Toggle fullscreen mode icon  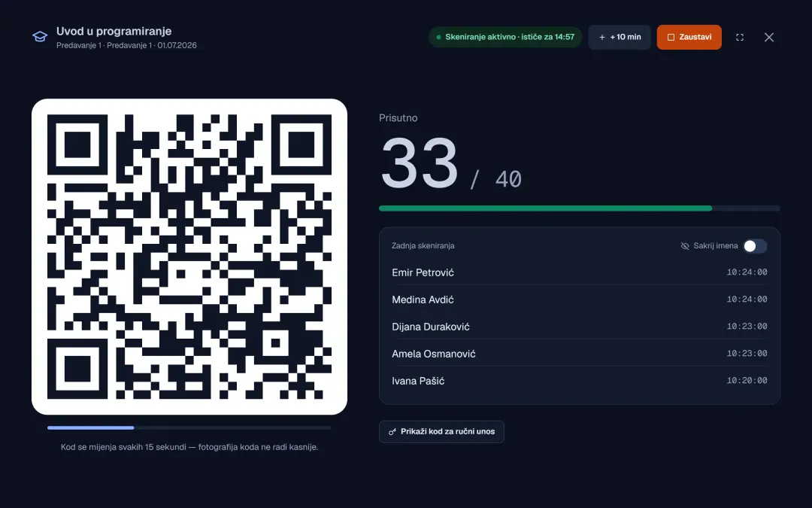point(740,38)
